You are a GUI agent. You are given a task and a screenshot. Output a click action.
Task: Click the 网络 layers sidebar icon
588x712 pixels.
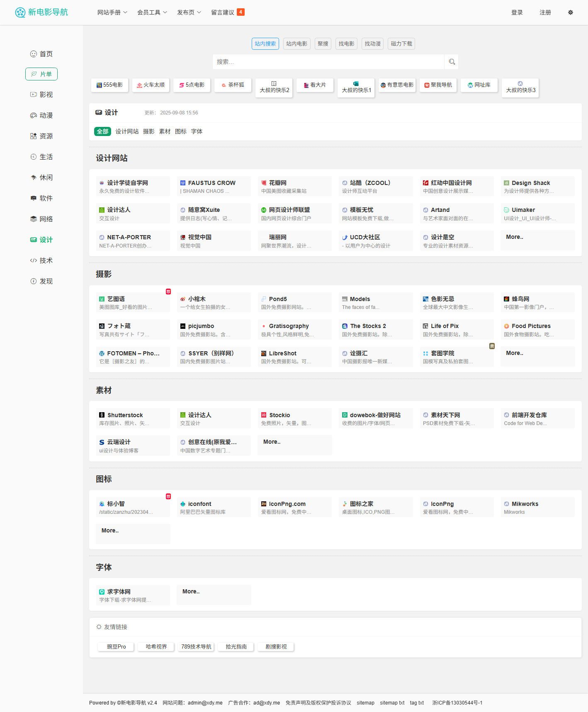point(34,219)
